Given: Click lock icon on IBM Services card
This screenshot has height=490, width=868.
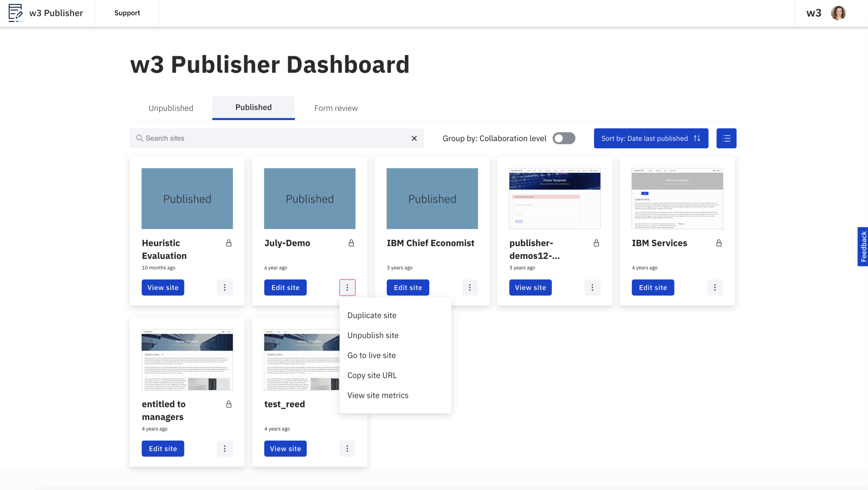Looking at the screenshot, I should [719, 243].
